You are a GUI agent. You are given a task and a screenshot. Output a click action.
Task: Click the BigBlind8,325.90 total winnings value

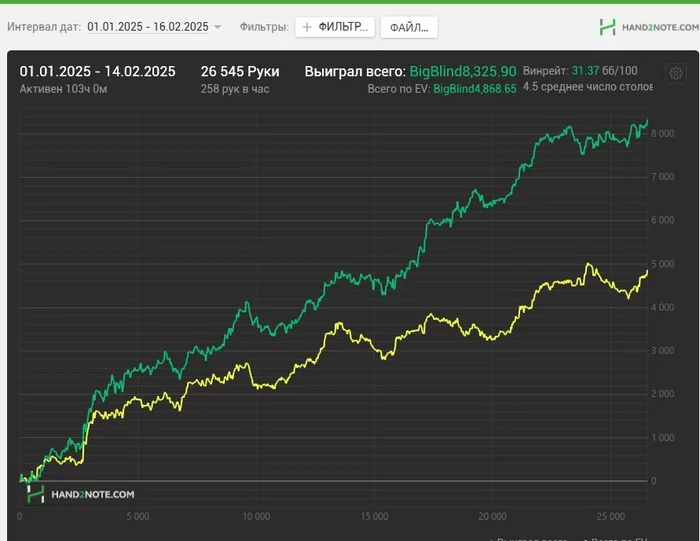tap(463, 71)
